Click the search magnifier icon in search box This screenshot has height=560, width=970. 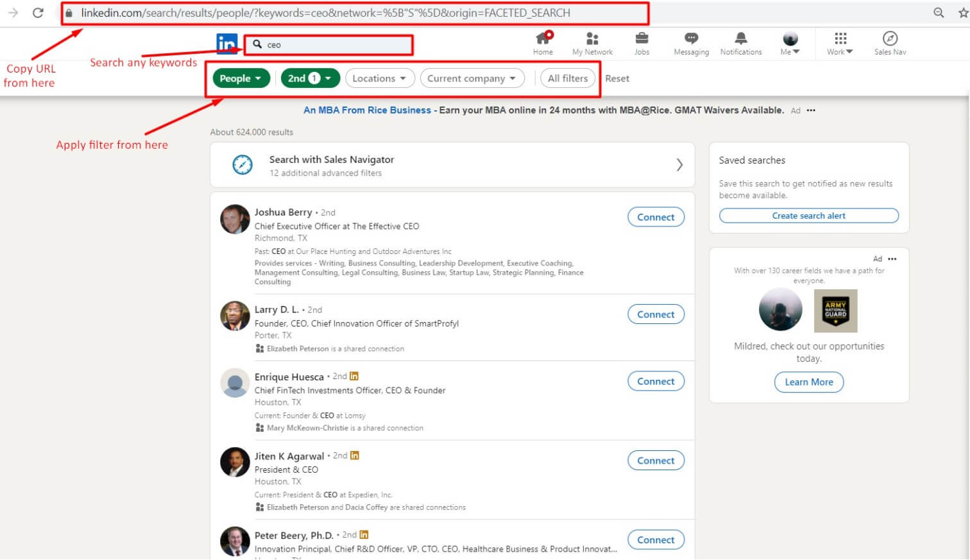click(x=257, y=44)
